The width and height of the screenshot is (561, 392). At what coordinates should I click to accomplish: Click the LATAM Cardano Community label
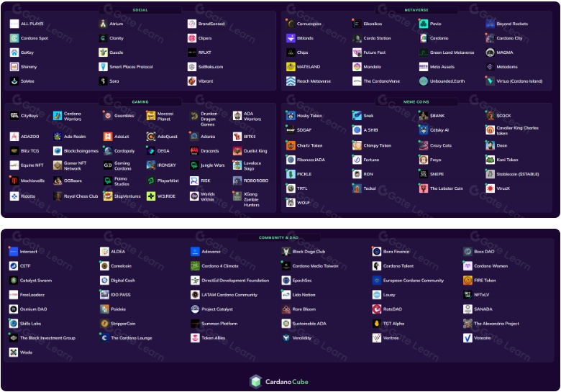229,295
